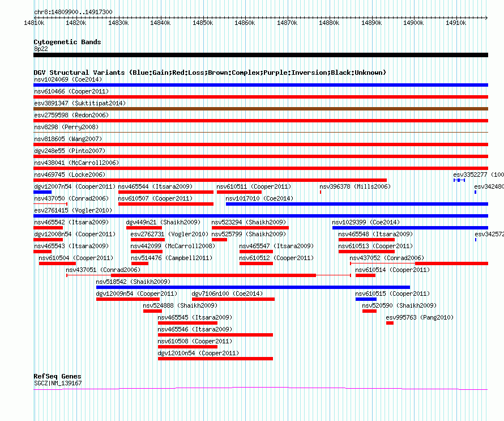The height and width of the screenshot is (421, 504).
Task: Select the nsv610466 (Cooper2011) variant label
Action: pos(71,91)
